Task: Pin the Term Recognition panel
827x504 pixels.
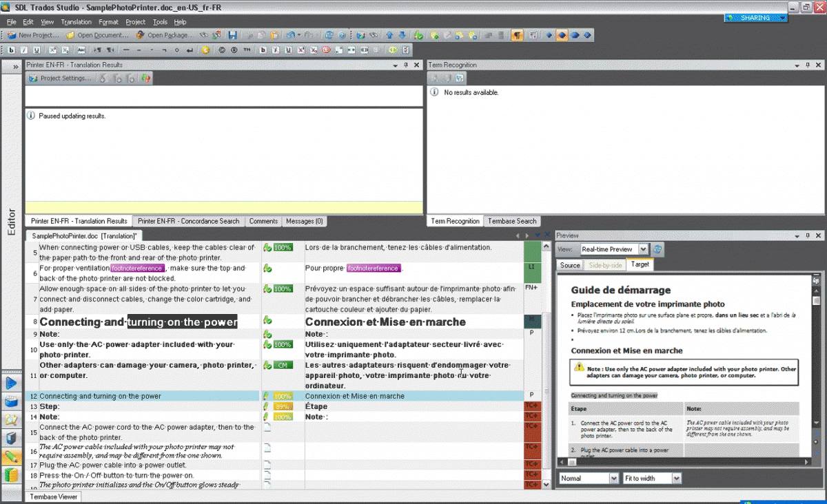Action: (808, 65)
